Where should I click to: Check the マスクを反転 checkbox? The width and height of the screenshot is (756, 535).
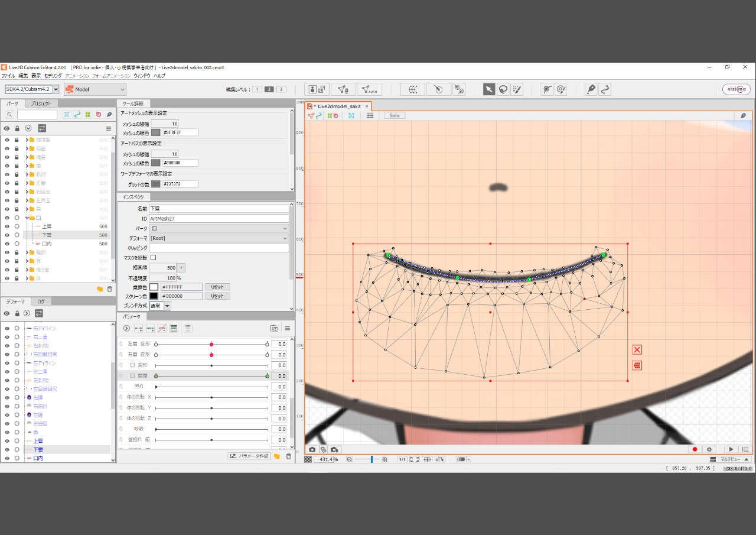pyautogui.click(x=154, y=258)
